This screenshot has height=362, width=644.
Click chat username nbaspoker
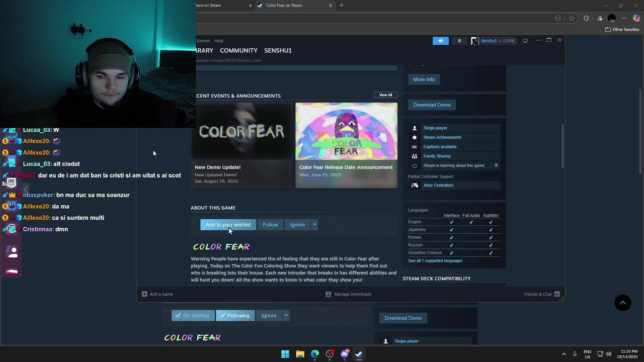(38, 195)
